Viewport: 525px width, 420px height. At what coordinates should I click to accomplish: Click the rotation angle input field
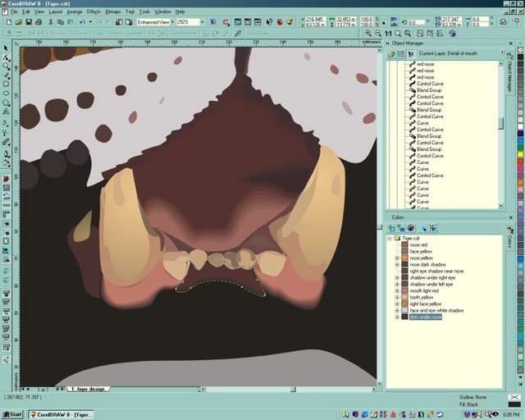[416, 22]
